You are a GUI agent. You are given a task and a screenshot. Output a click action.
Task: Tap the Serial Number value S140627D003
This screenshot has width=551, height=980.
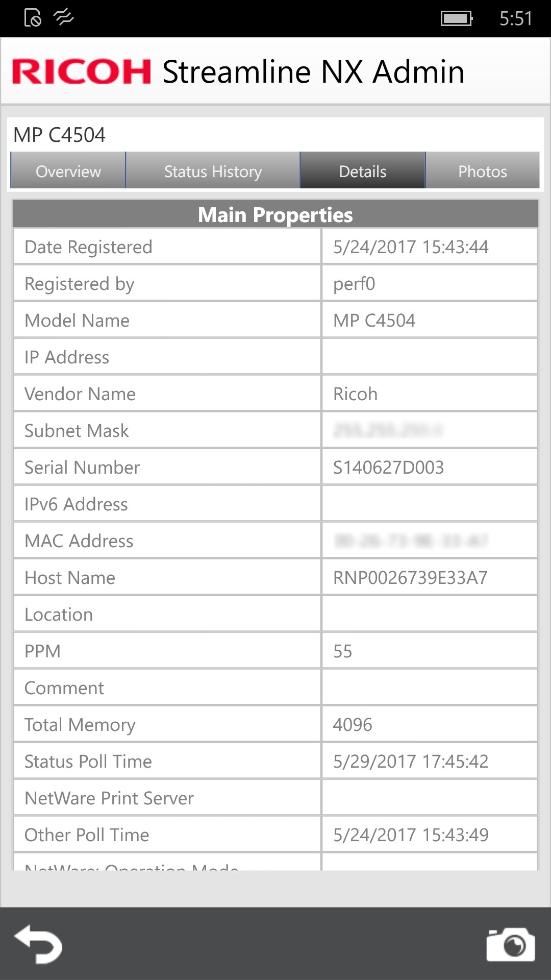[389, 467]
